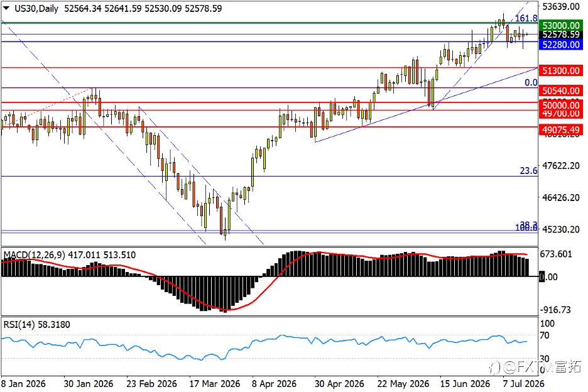Select the 8 Apr 2026 date label
Screen dimensions: 588x392
tap(274, 384)
